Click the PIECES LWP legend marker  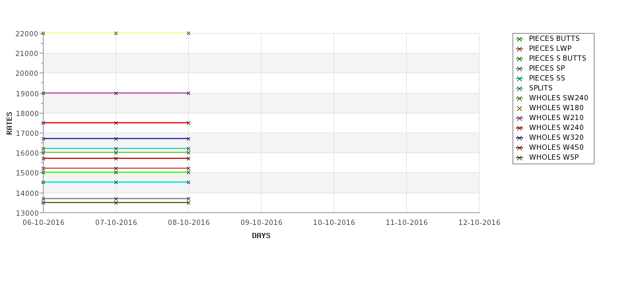519,49
